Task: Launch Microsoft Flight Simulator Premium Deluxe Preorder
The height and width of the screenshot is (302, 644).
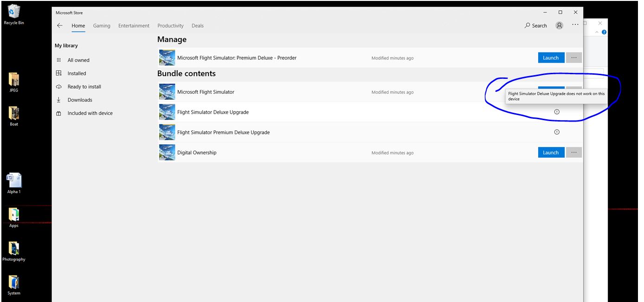Action: click(551, 58)
